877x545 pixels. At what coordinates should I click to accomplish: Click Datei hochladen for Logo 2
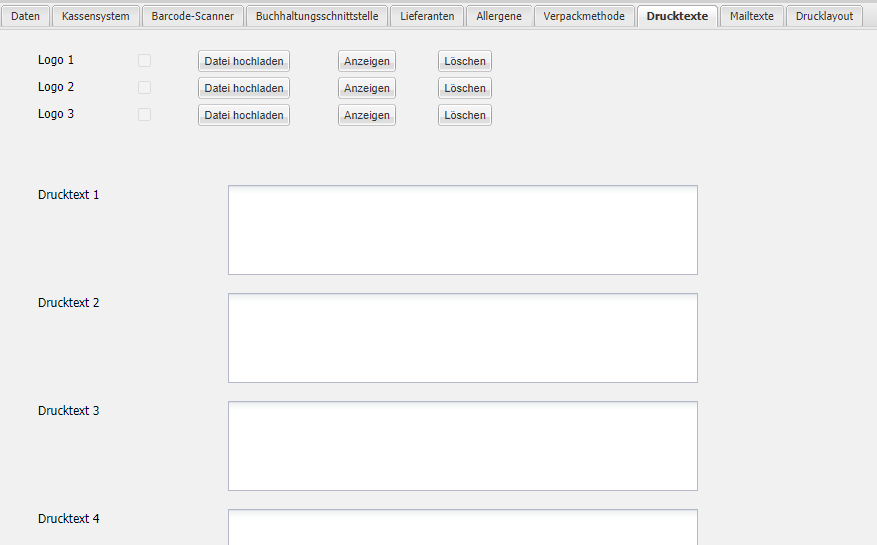(x=244, y=88)
